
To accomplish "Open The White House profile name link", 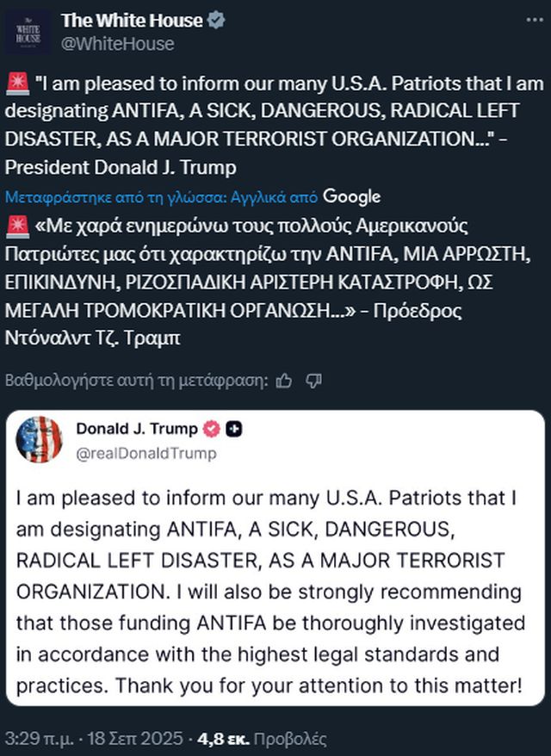I will [132, 22].
